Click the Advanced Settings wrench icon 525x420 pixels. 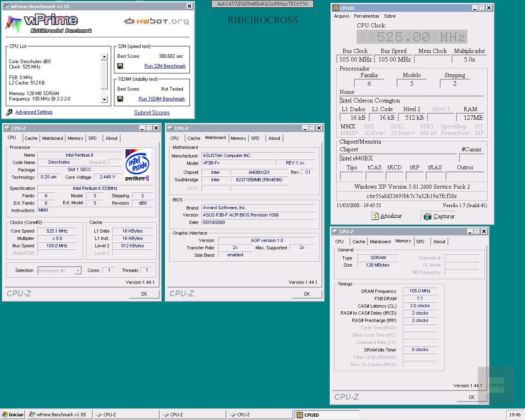click(x=9, y=112)
